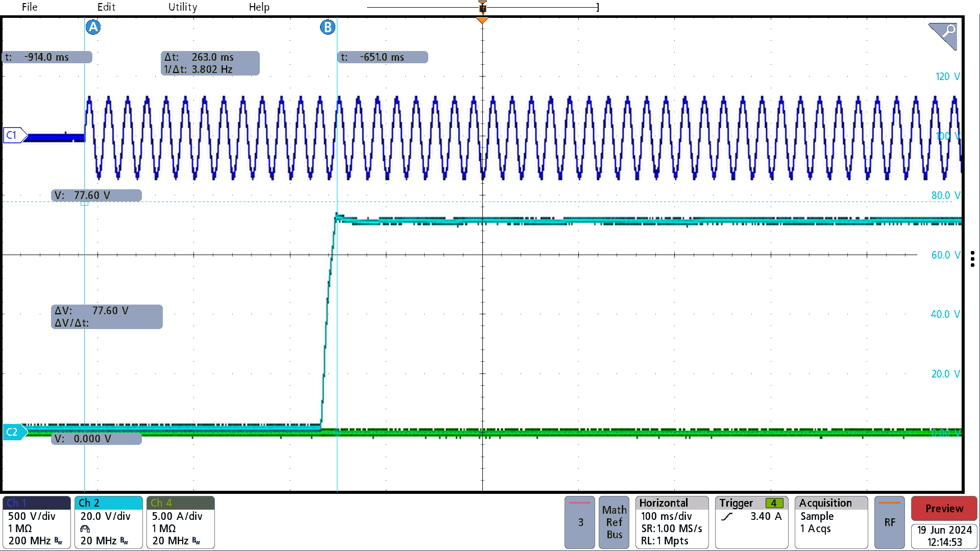Click the t: -651.0 ms readout
Viewport: 980px width, 551px height.
click(383, 57)
